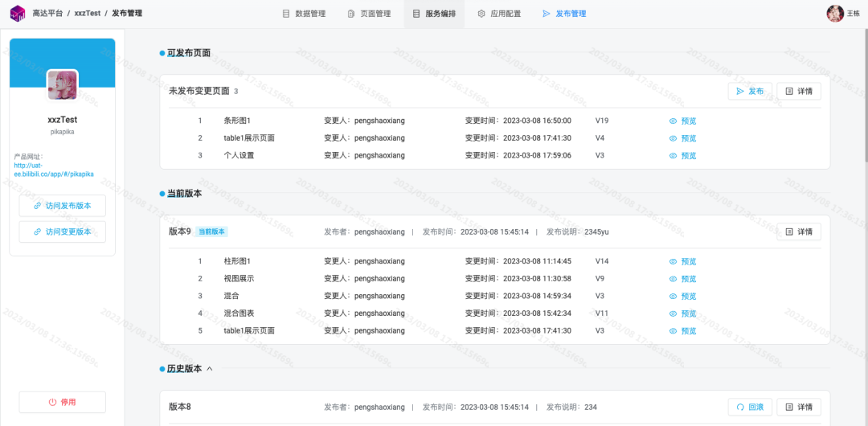Open 详情 for 版本9

(799, 232)
